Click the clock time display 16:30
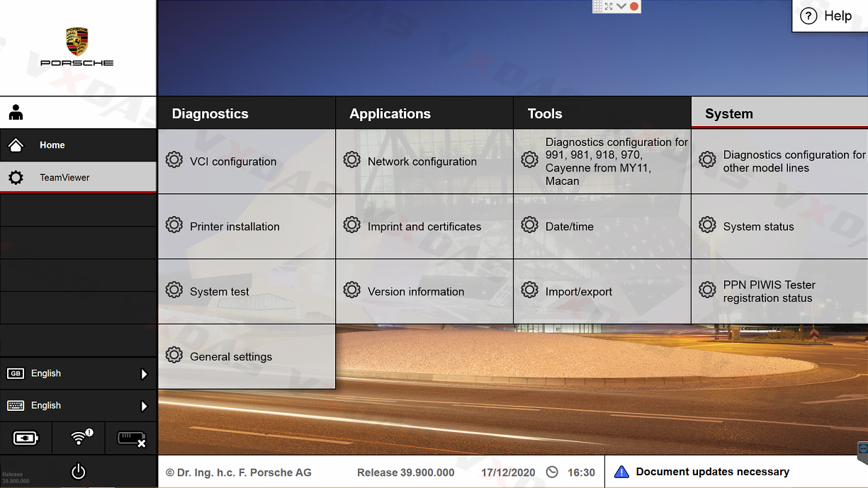868x488 pixels. coord(580,472)
